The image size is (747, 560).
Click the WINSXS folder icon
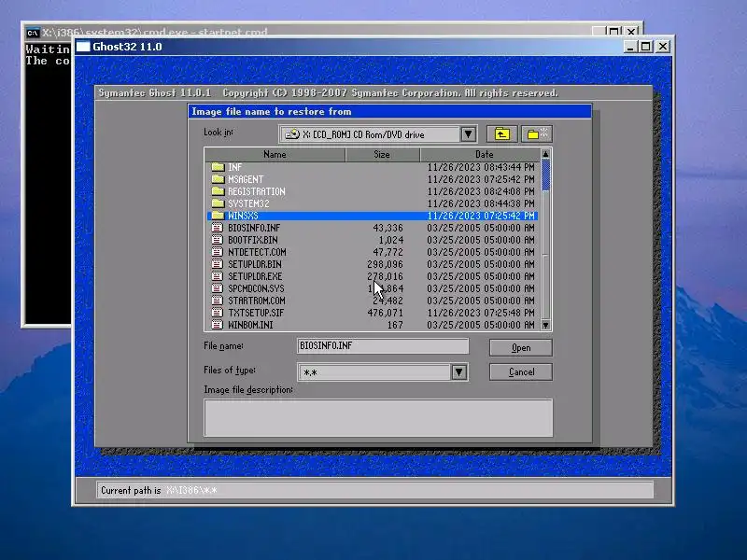click(x=218, y=216)
